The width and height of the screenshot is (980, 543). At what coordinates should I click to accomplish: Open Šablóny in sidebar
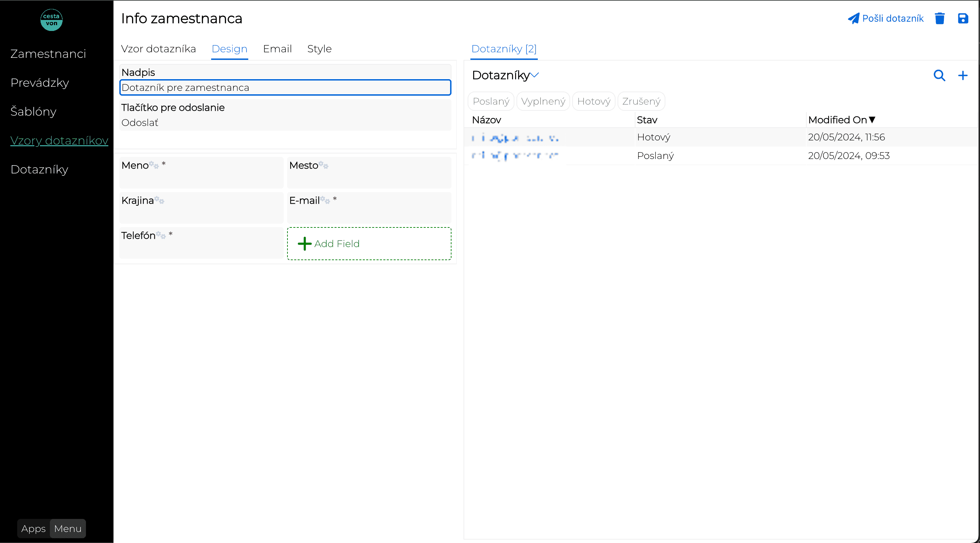(33, 111)
